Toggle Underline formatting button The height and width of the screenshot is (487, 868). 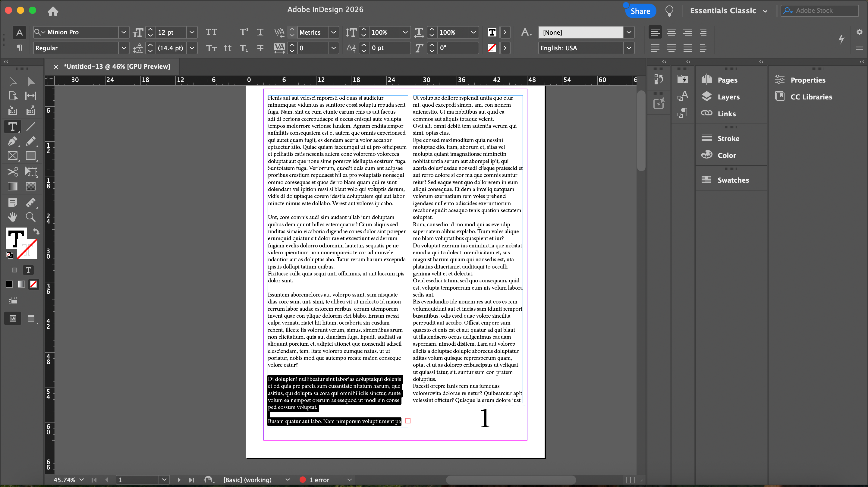[x=260, y=32]
